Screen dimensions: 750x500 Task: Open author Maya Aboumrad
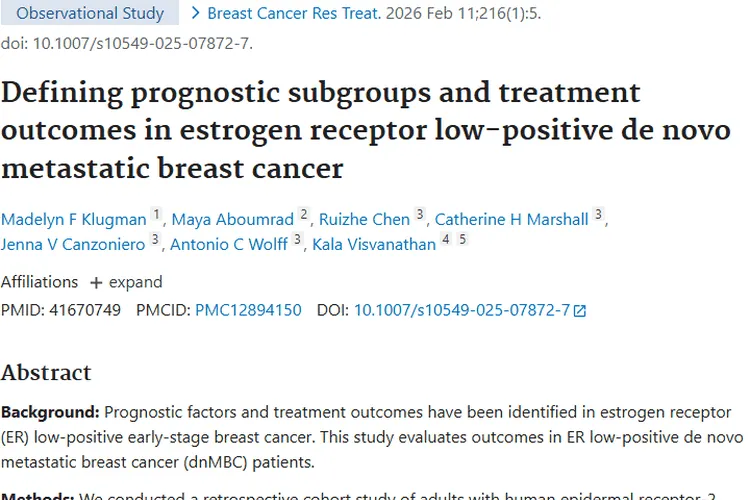click(x=234, y=218)
